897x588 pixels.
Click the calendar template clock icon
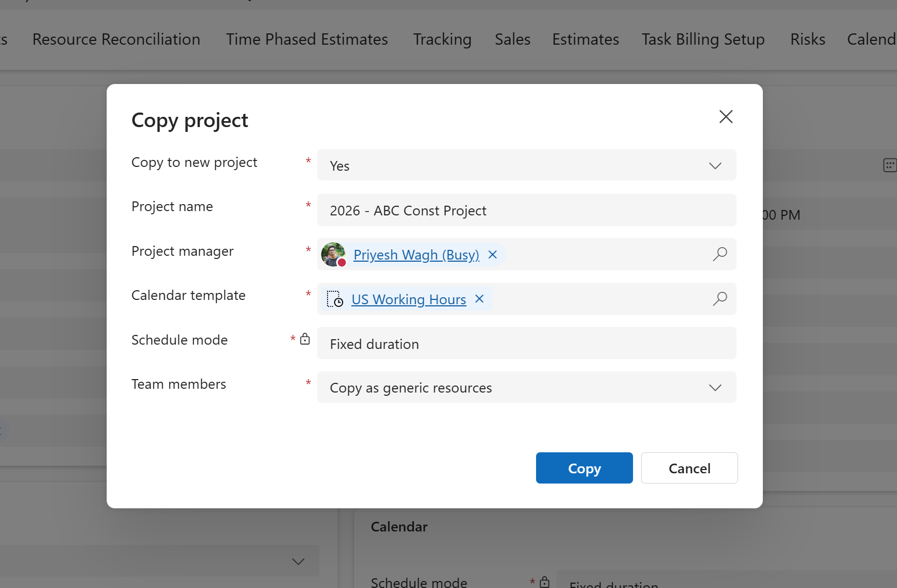335,299
